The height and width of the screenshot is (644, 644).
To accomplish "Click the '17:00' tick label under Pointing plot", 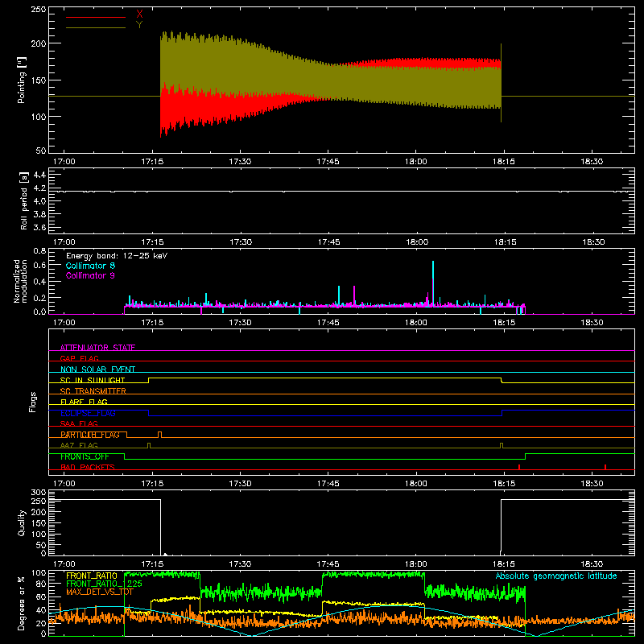I will pos(64,162).
